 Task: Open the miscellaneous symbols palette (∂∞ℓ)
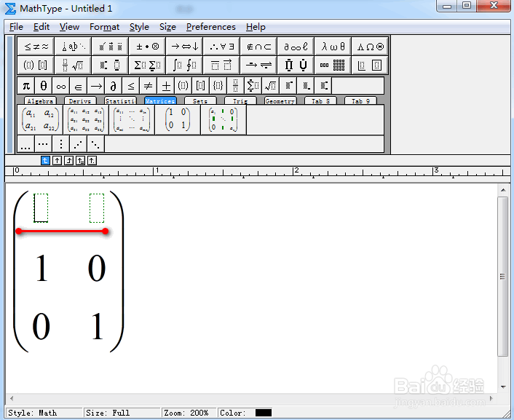pyautogui.click(x=296, y=47)
